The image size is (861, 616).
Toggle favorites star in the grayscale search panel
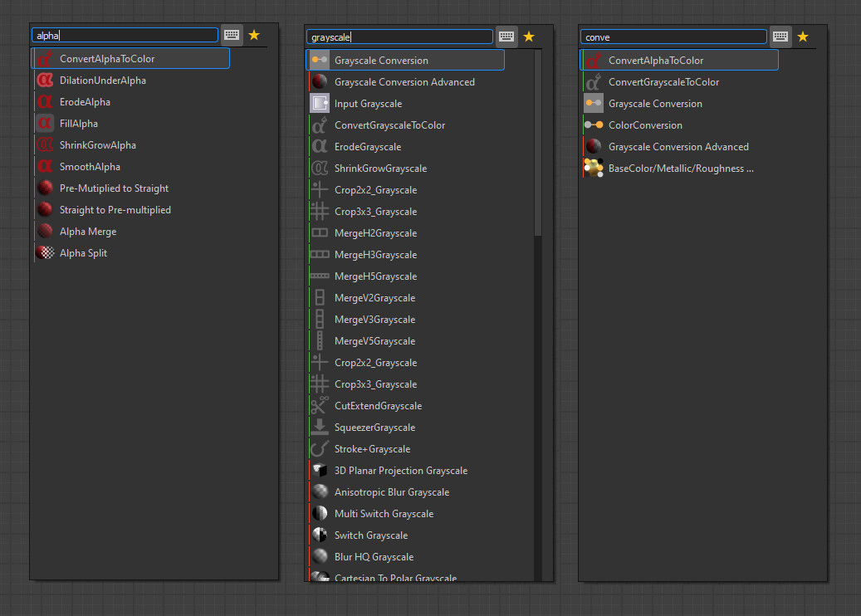(529, 37)
